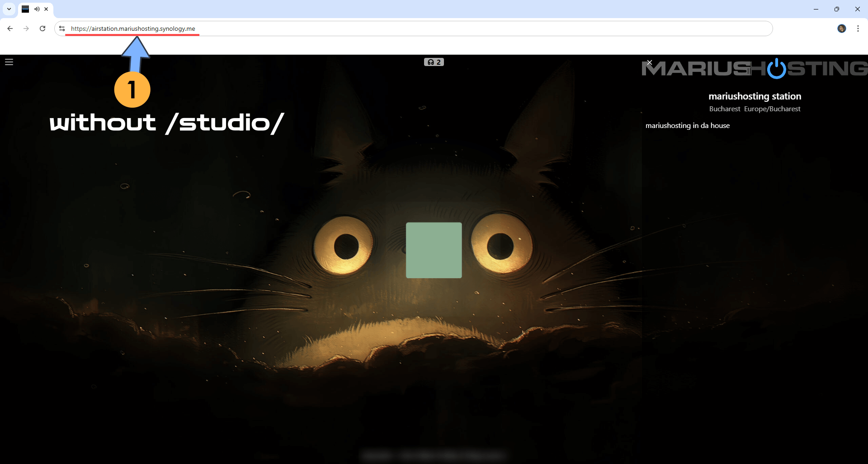
Task: Go back to the previous page
Action: click(10, 28)
